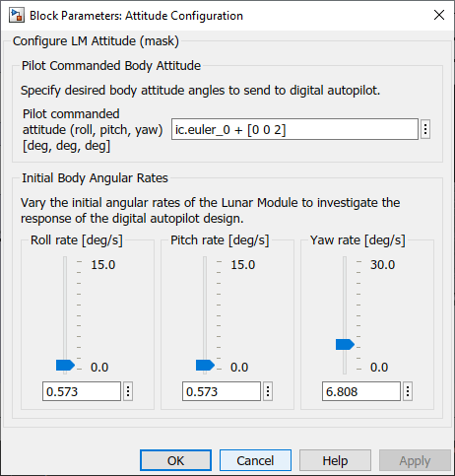The height and width of the screenshot is (476, 455).
Task: Open options menu beside Pitch rate value
Action: (268, 391)
